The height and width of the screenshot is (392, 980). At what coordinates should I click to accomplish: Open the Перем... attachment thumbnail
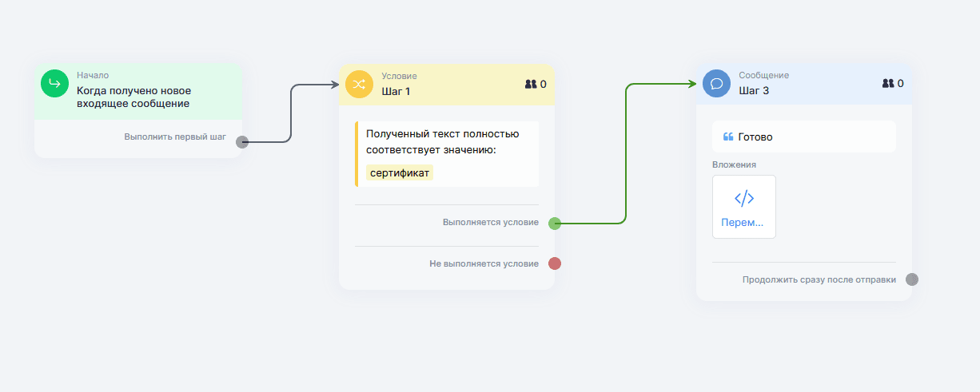click(x=743, y=207)
